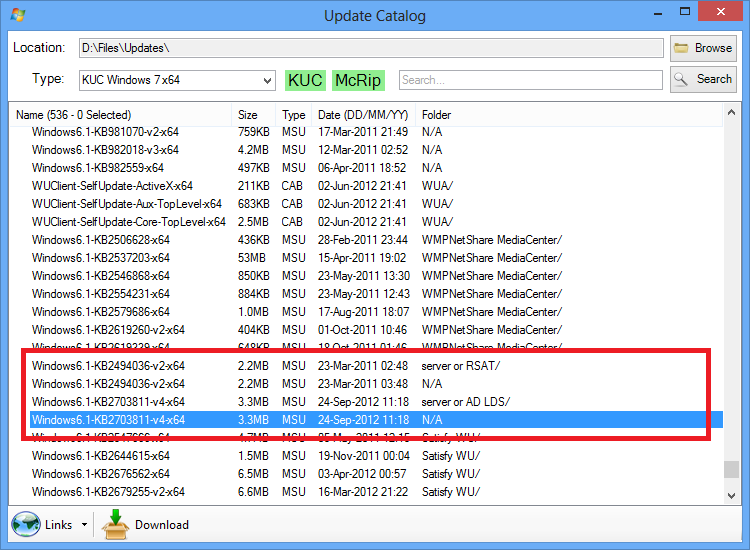Select row Windows6.1-KB982559-x64
Screen dimensions: 750x550
[376, 168]
